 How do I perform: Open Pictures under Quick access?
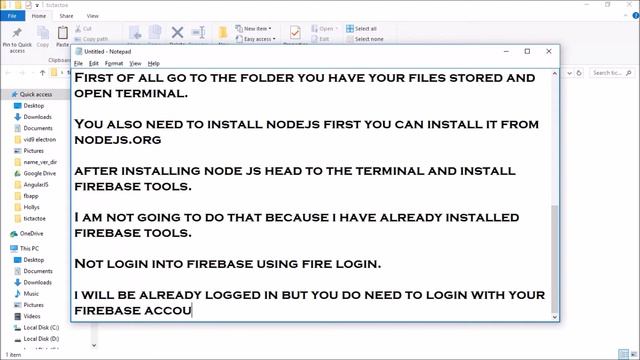(33, 151)
